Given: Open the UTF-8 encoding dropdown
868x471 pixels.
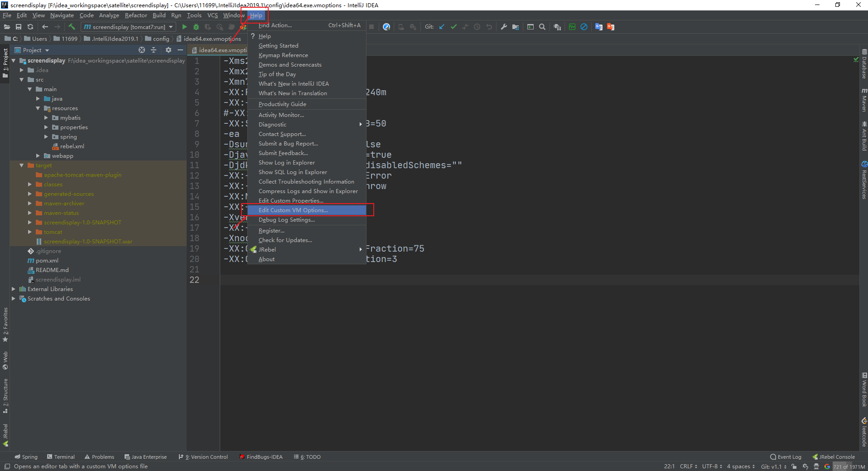Looking at the screenshot, I should click(x=712, y=466).
